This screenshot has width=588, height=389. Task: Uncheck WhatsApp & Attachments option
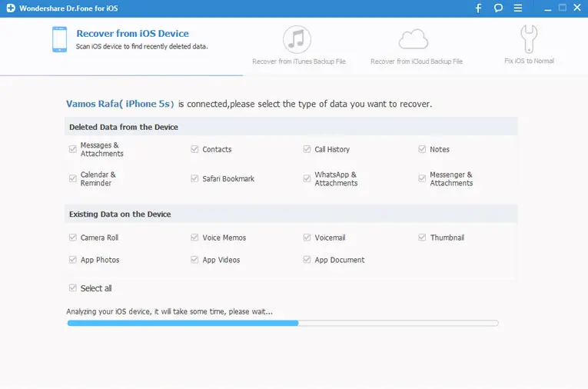(307, 178)
